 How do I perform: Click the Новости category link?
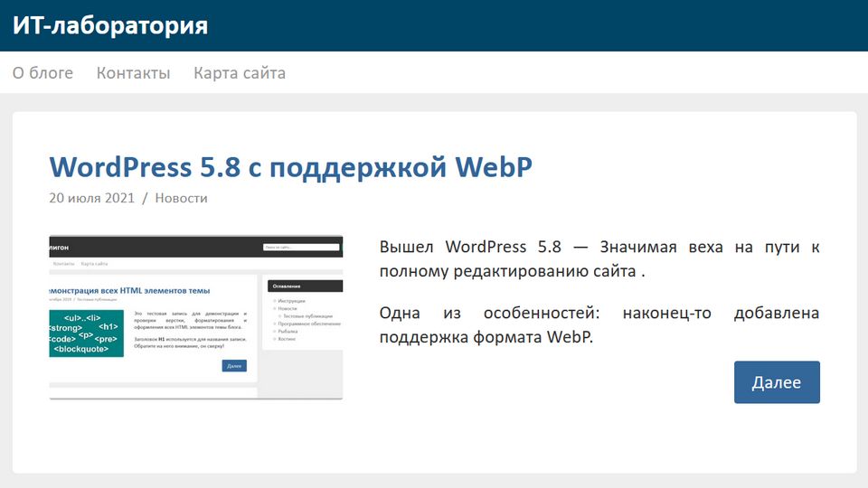click(x=181, y=198)
